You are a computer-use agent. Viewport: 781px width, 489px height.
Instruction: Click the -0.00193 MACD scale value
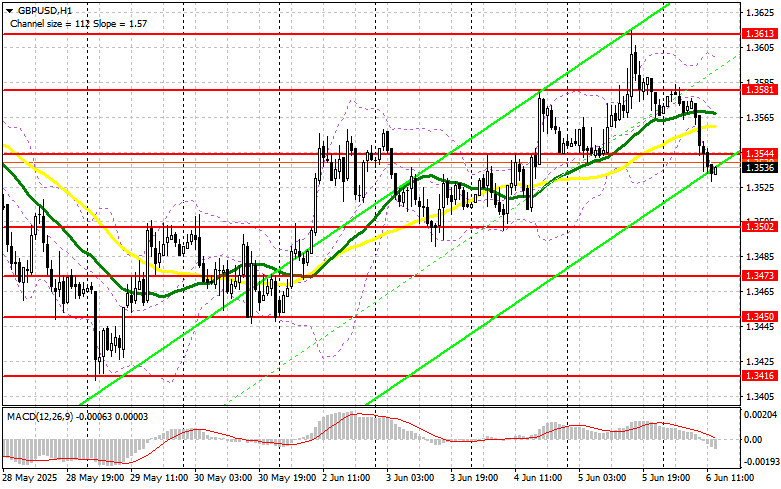tap(760, 462)
